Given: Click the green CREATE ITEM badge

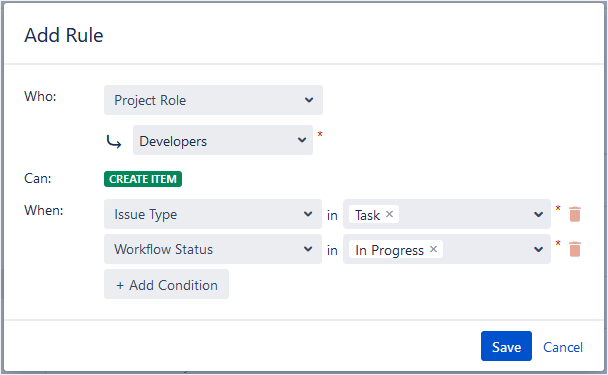Looking at the screenshot, I should tap(143, 179).
